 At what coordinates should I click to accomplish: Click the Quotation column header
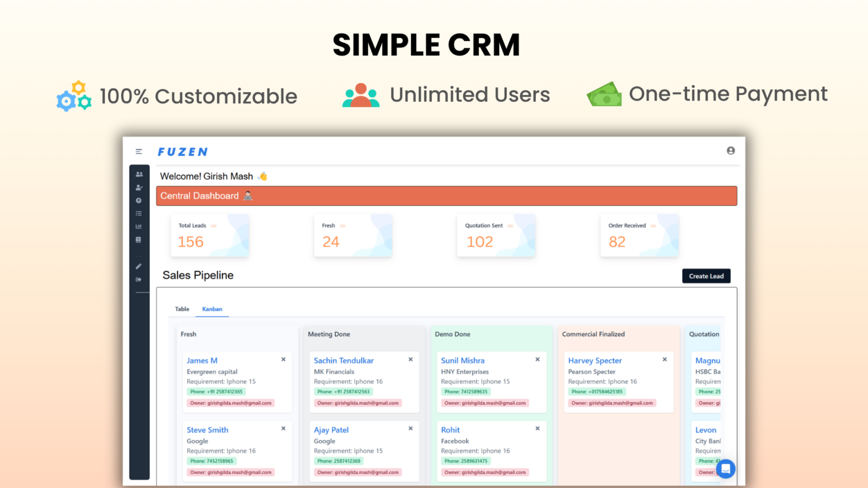coord(704,334)
